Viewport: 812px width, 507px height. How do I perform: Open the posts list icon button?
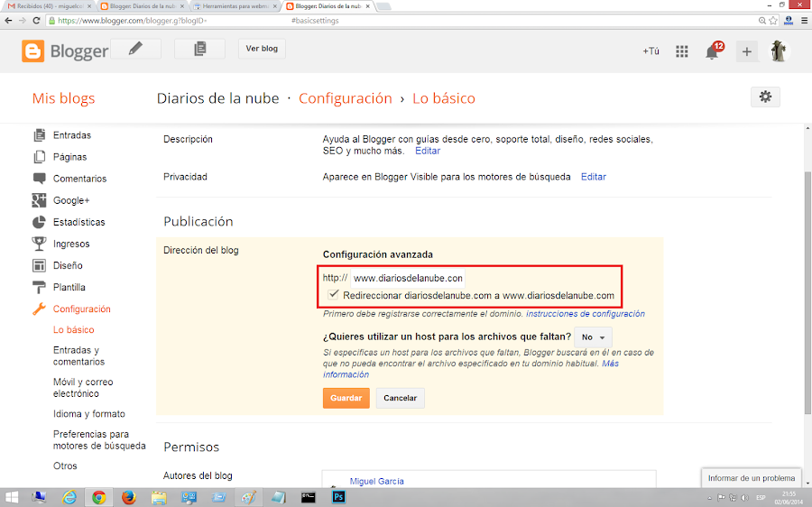[200, 49]
